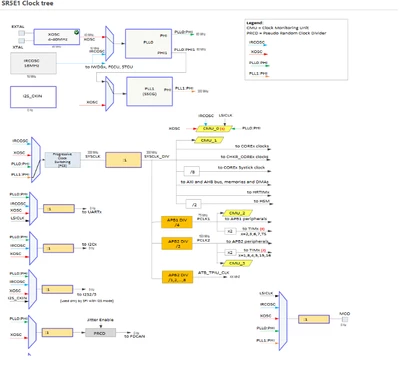400x366 pixels.
Task: Click the PLL0 input source multiplexer
Action: [x=109, y=44]
